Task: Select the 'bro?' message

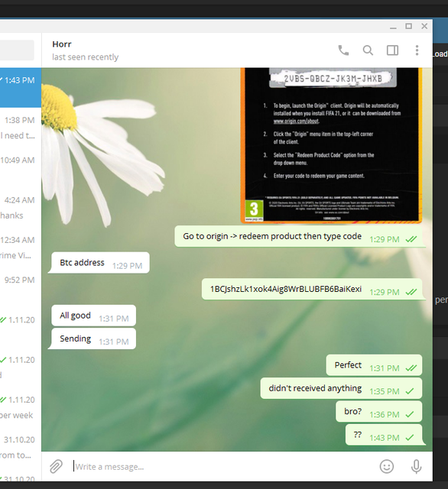Action: point(379,412)
